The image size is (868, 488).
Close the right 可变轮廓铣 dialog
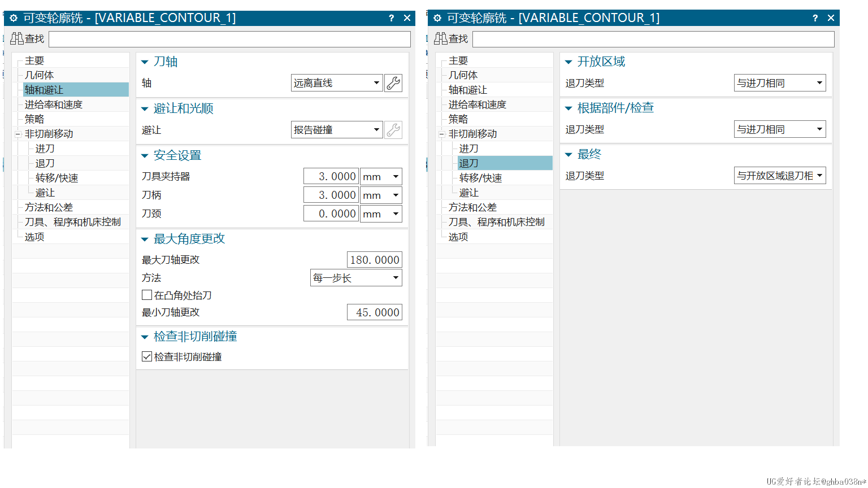[831, 18]
